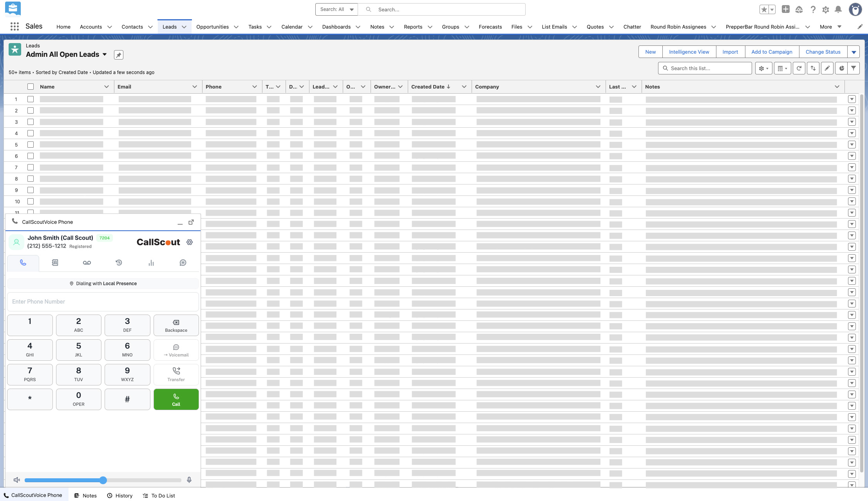Check the select-all rows checkbox
The width and height of the screenshot is (868, 501).
(x=31, y=87)
